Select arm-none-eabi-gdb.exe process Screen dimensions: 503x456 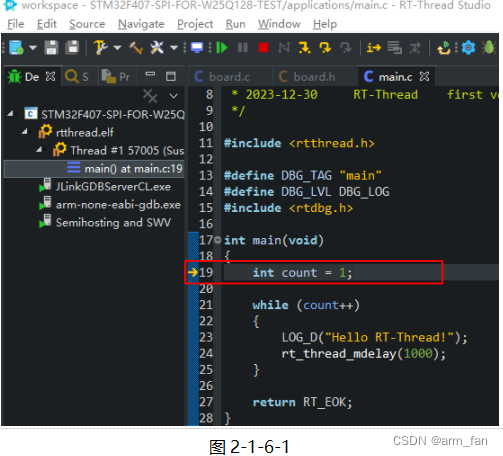(110, 204)
